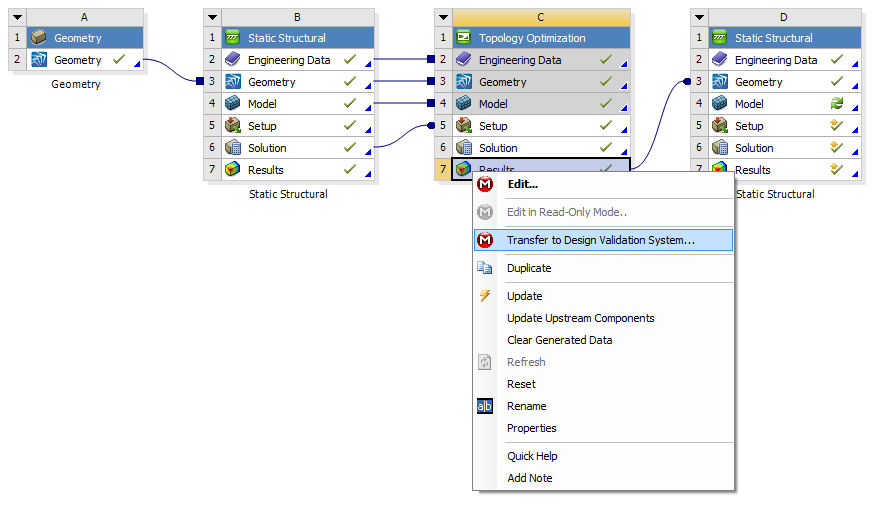Click Topology Optimization header title in system C

pyautogui.click(x=532, y=38)
